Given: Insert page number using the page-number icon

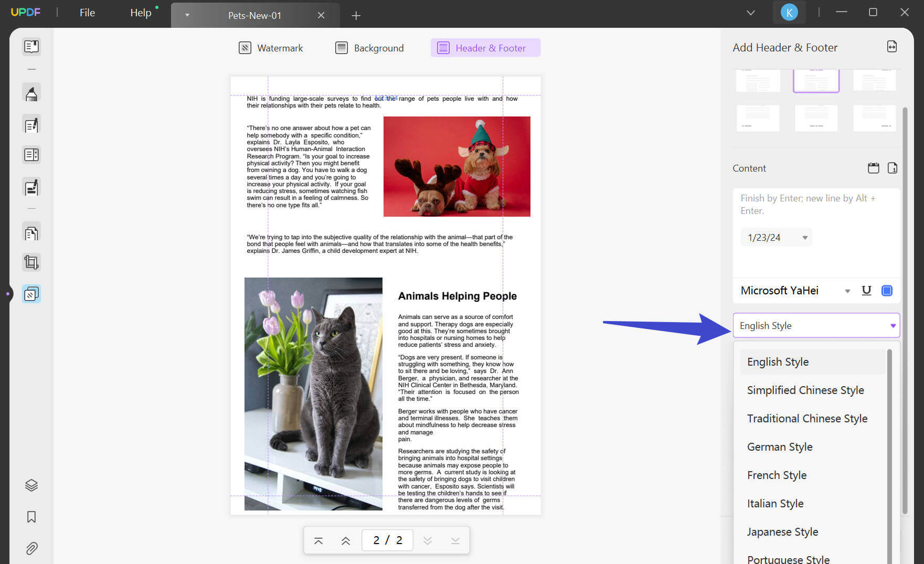Looking at the screenshot, I should tap(893, 168).
